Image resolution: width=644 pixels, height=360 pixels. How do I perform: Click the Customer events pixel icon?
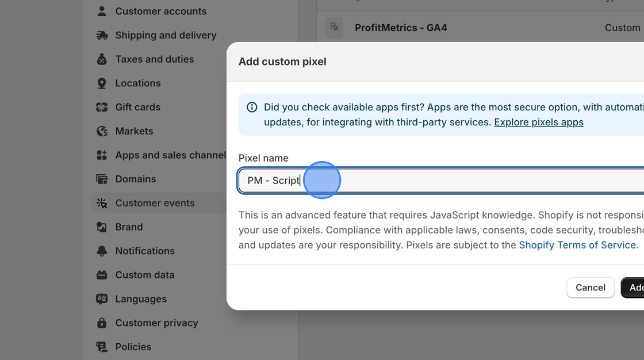pos(102,203)
